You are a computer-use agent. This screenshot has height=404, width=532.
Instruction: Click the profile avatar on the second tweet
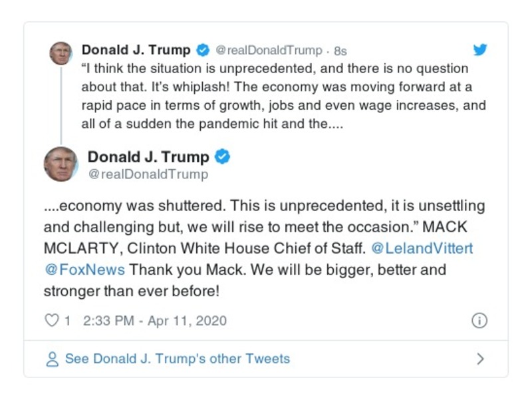point(62,163)
